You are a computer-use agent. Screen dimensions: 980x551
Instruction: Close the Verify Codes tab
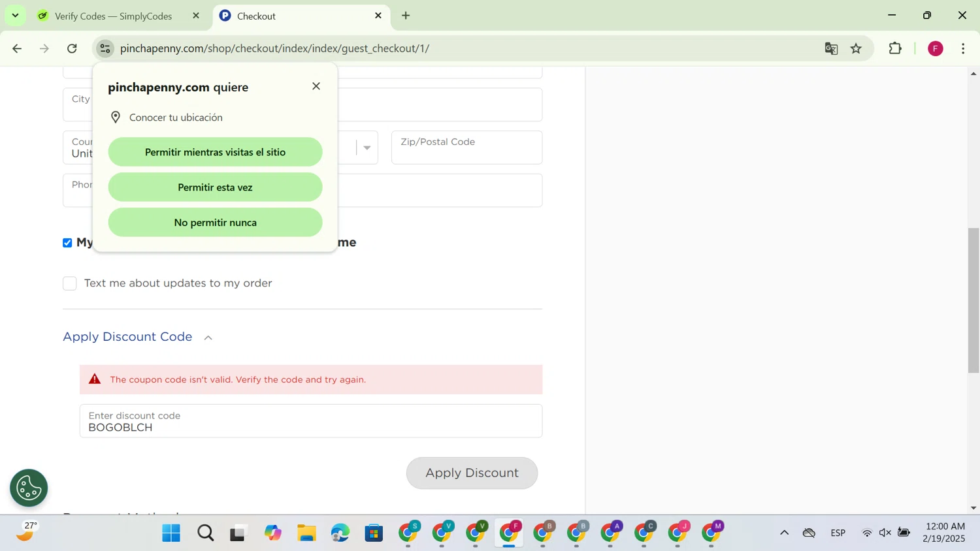[196, 16]
